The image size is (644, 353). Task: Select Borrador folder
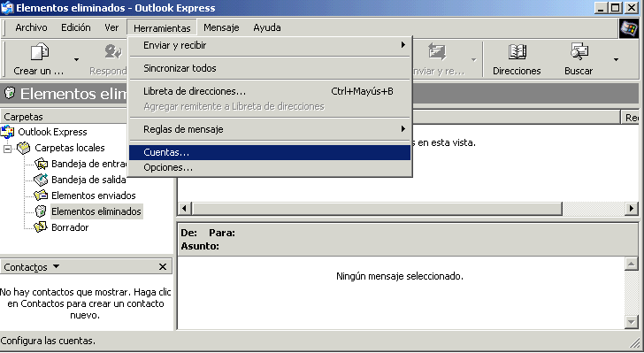point(70,227)
